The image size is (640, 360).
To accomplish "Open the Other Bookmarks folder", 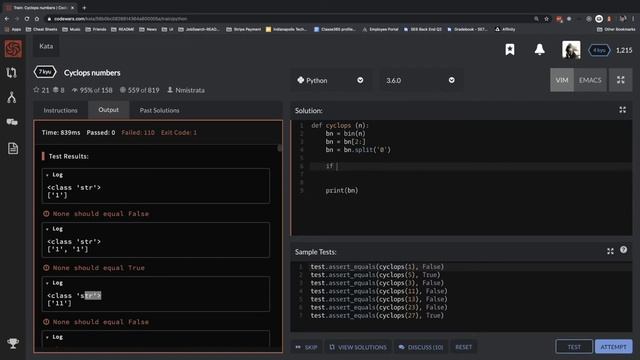I will pyautogui.click(x=616, y=29).
